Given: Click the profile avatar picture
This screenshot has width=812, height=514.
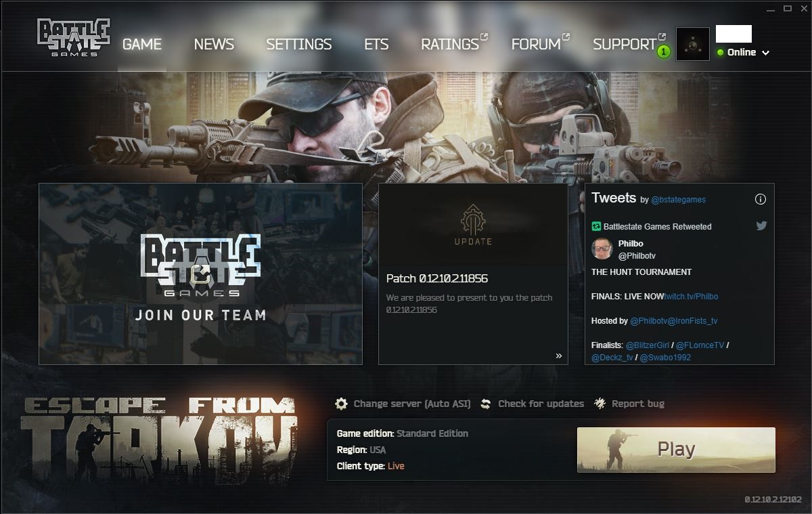Looking at the screenshot, I should [693, 44].
